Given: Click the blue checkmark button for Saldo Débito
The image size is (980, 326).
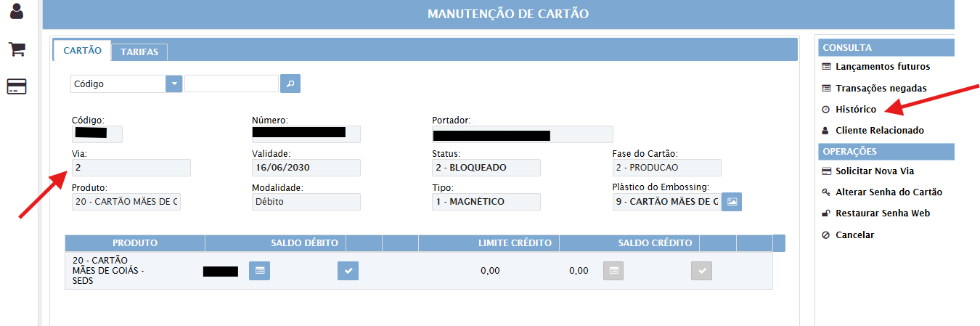Looking at the screenshot, I should click(348, 271).
